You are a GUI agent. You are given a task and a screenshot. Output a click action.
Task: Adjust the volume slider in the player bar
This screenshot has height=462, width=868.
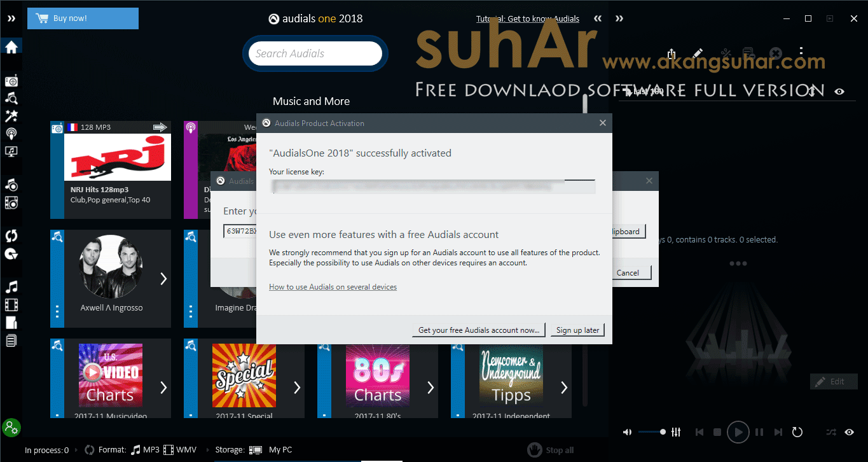(652, 432)
